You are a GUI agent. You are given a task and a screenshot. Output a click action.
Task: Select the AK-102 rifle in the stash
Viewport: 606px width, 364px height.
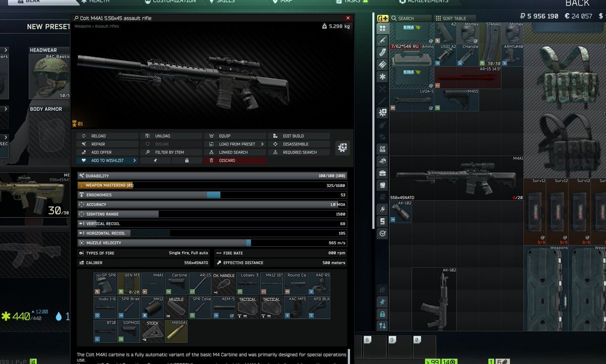435,299
